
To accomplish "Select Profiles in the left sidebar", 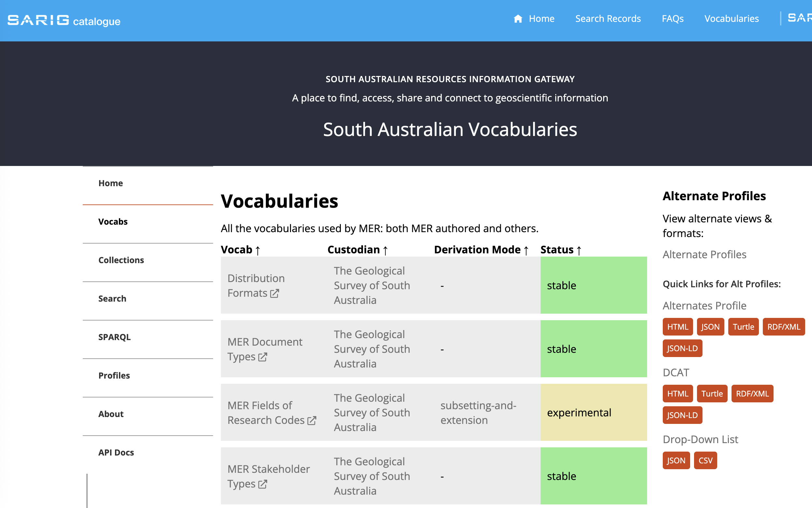I will tap(148, 376).
